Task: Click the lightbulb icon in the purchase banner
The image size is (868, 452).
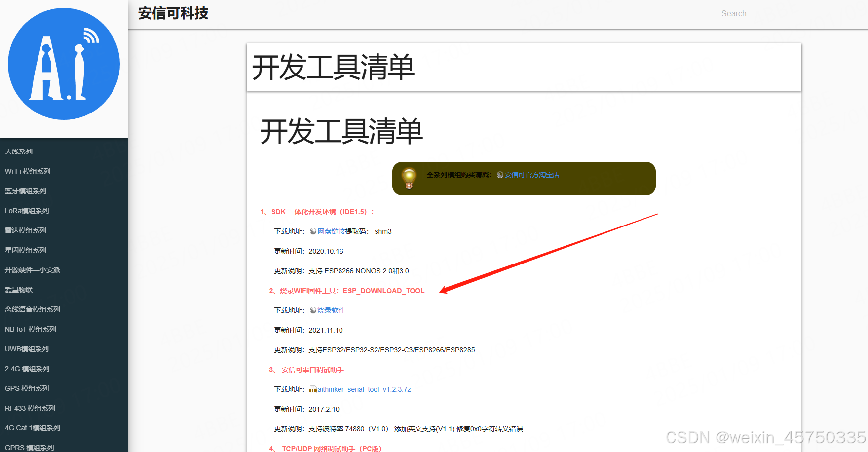Action: (x=409, y=178)
